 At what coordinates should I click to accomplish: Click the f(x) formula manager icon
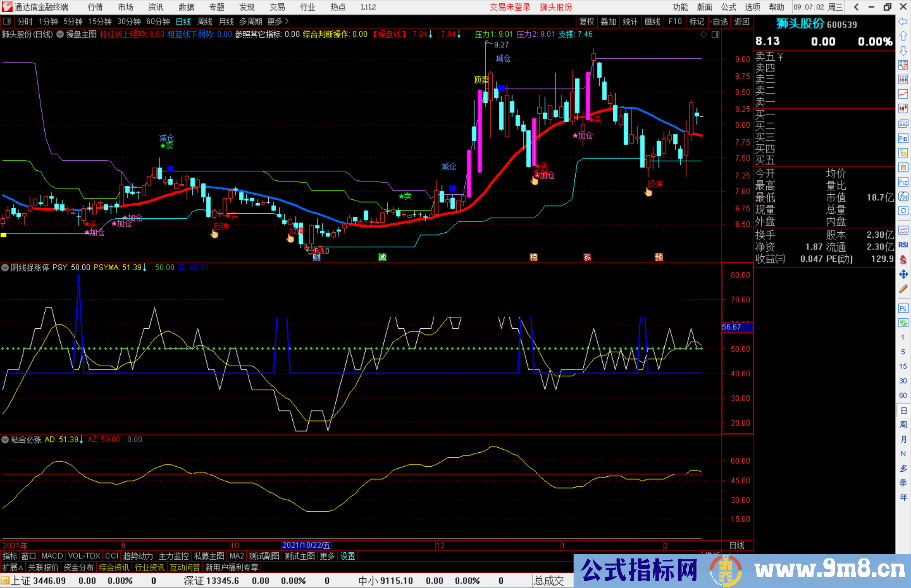[903, 196]
